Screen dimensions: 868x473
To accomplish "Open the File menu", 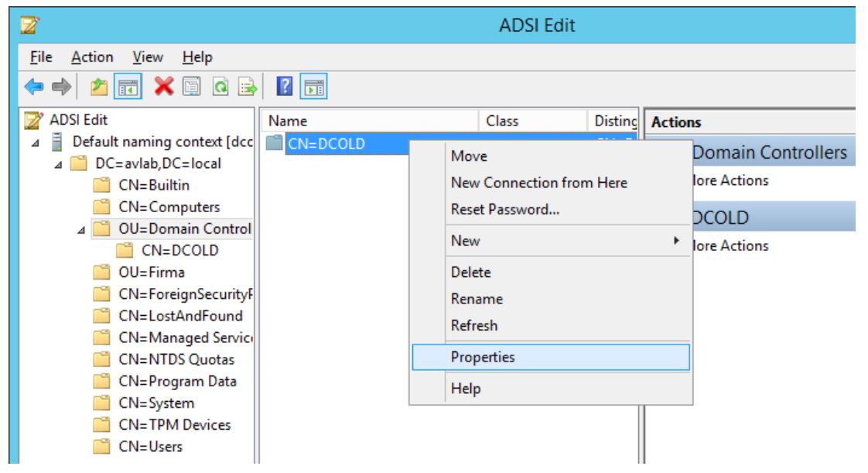I will (41, 57).
